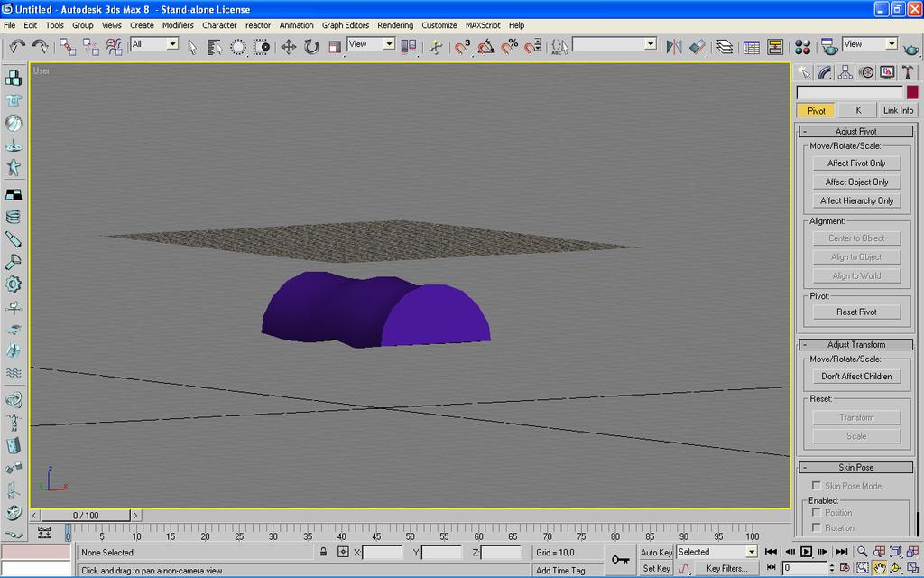Click the Maximize Viewport Toggle icon
Viewport: 924px width, 578px height.
(x=913, y=567)
